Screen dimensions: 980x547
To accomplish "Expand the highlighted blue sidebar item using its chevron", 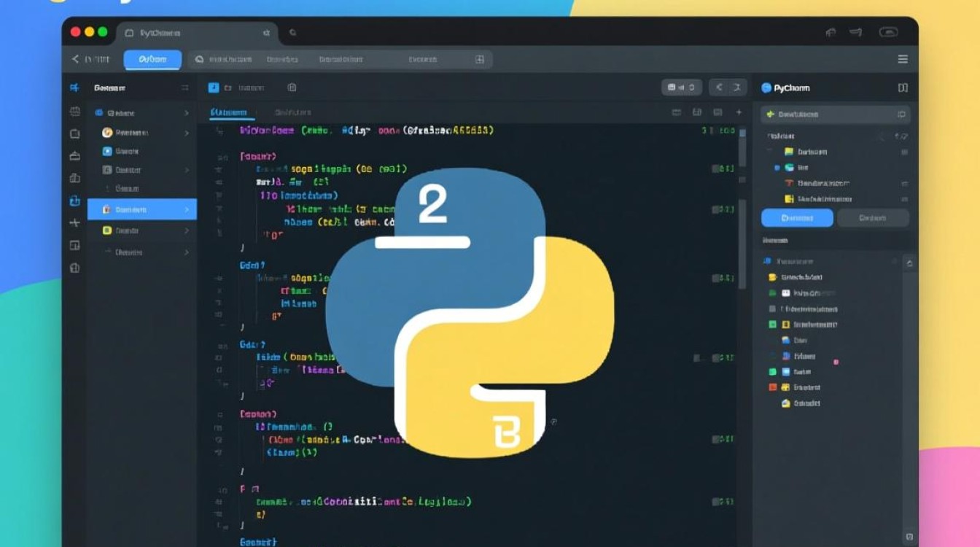I will coord(186,209).
